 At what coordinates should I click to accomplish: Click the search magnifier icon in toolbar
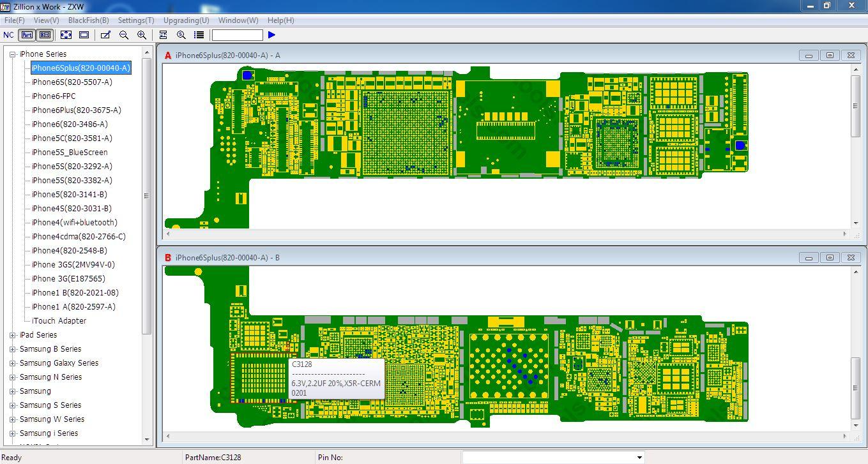click(181, 35)
